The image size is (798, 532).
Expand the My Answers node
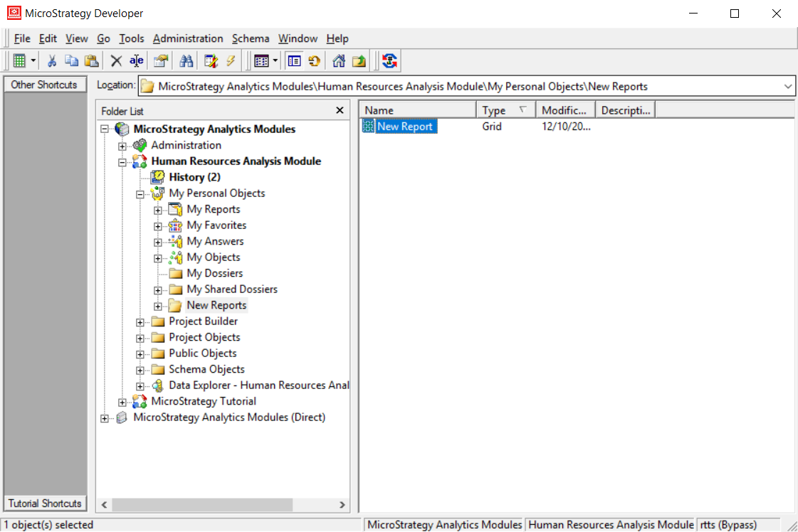click(x=158, y=243)
